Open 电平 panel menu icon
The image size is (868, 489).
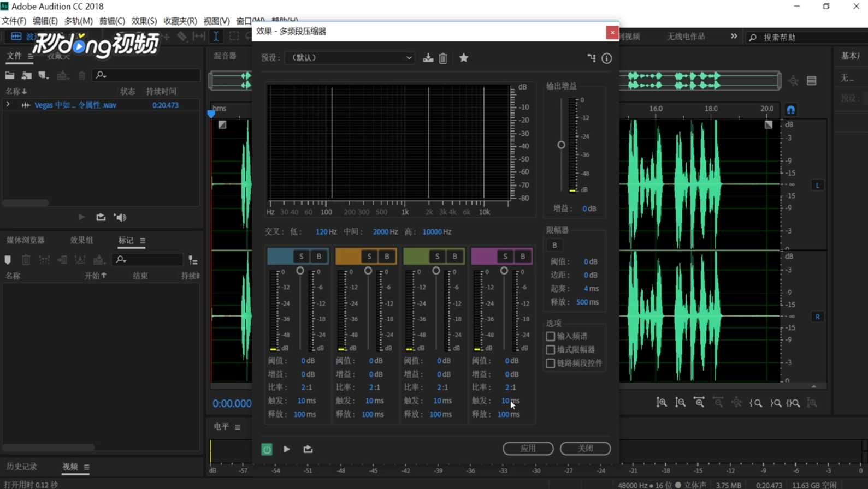click(x=238, y=427)
